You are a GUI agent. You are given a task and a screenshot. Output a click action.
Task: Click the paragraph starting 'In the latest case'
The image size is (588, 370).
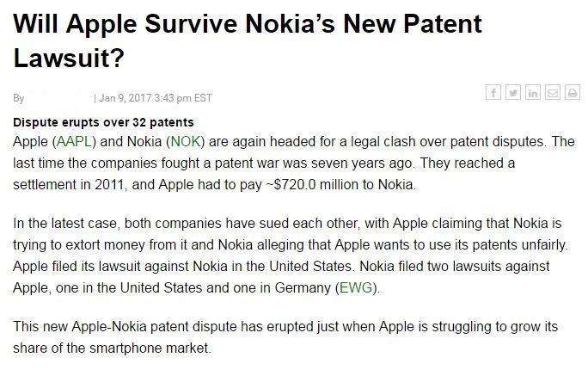tap(291, 256)
